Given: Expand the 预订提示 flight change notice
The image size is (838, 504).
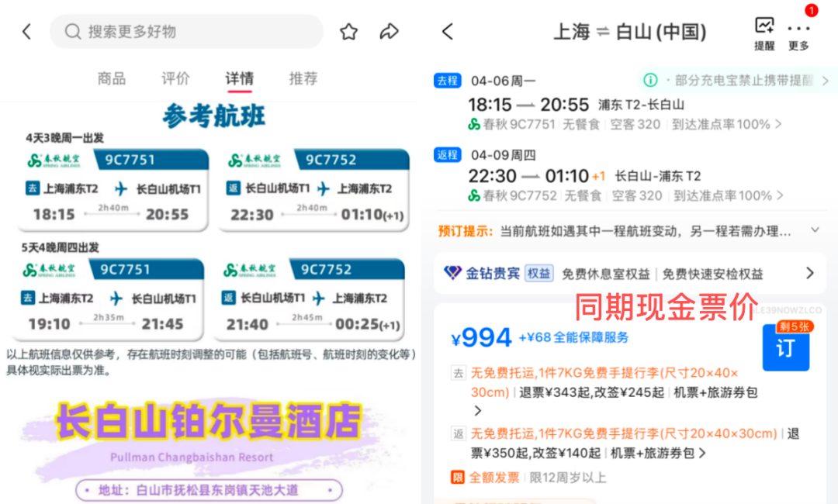Looking at the screenshot, I should (x=814, y=230).
